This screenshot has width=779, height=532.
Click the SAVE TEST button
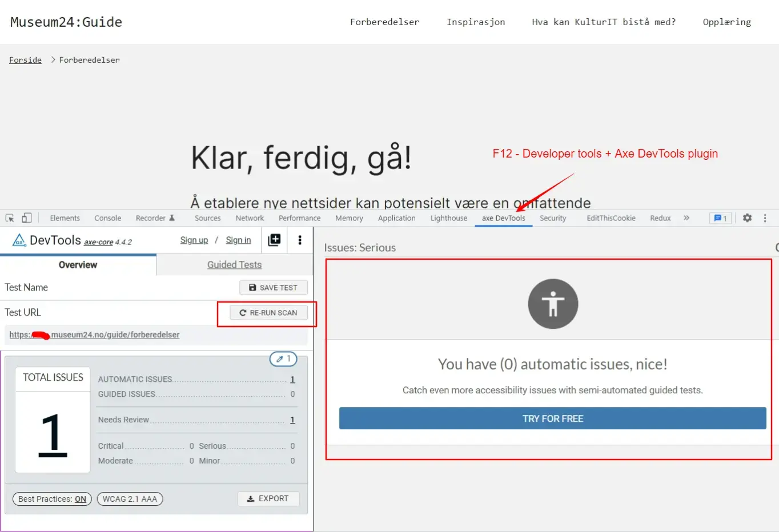(274, 288)
